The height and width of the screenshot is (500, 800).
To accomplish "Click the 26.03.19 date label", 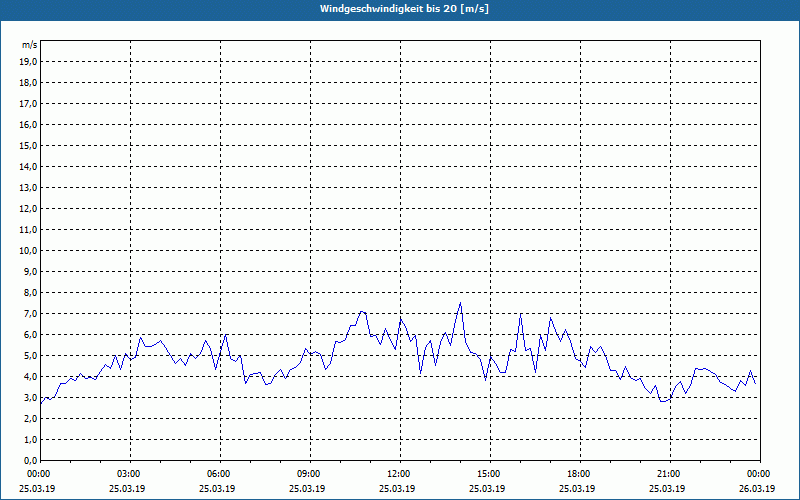I will 757,489.
